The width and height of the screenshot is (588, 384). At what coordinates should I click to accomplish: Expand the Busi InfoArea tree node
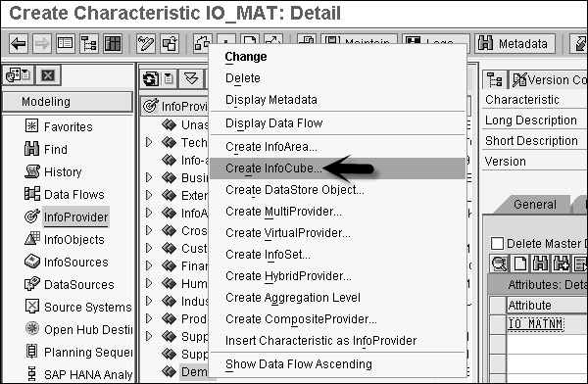click(149, 177)
